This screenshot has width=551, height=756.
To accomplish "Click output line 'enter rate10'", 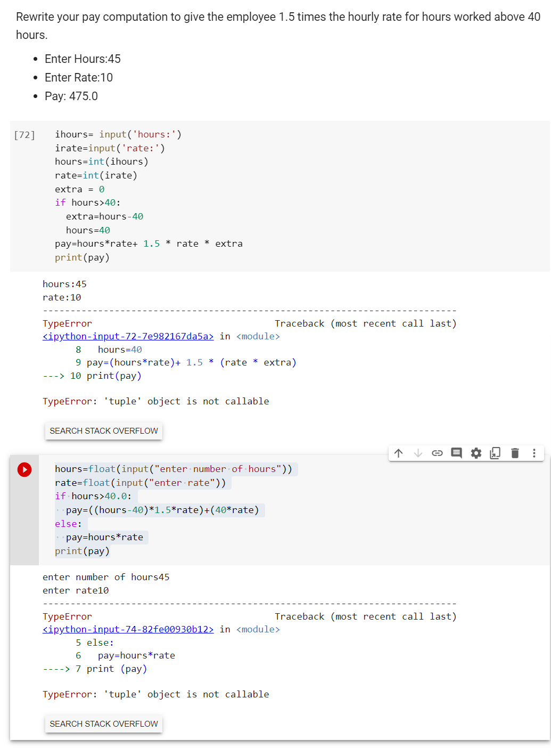I will [76, 590].
